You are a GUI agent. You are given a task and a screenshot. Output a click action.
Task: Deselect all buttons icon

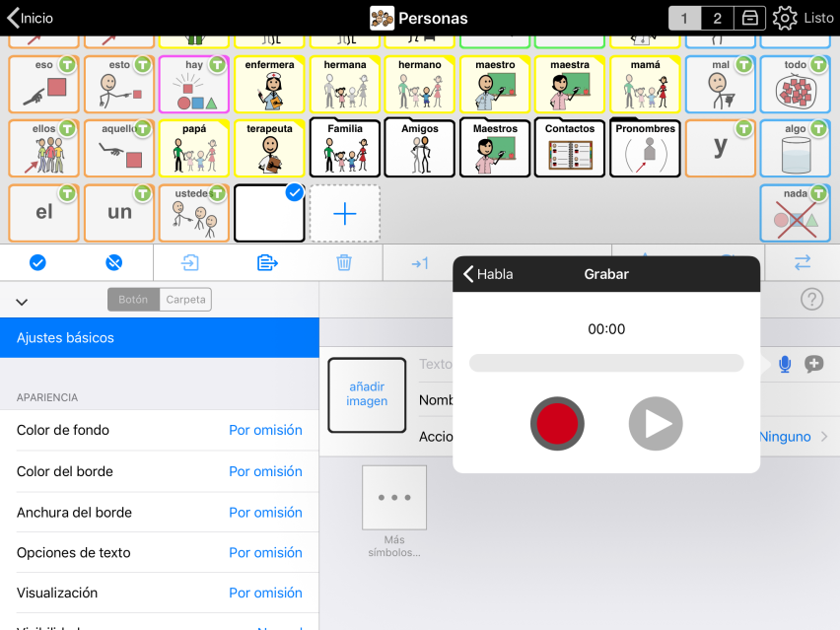click(114, 262)
